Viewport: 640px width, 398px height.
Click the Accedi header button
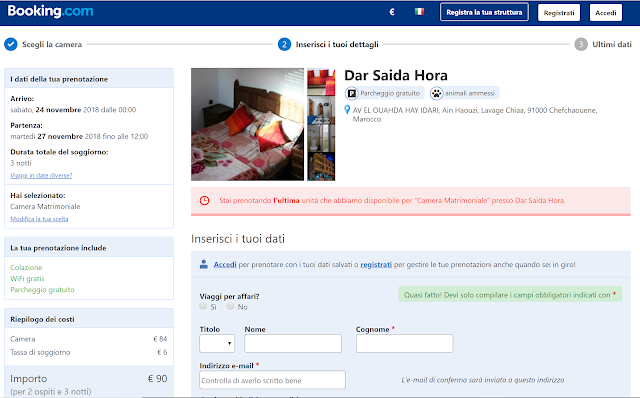(606, 13)
